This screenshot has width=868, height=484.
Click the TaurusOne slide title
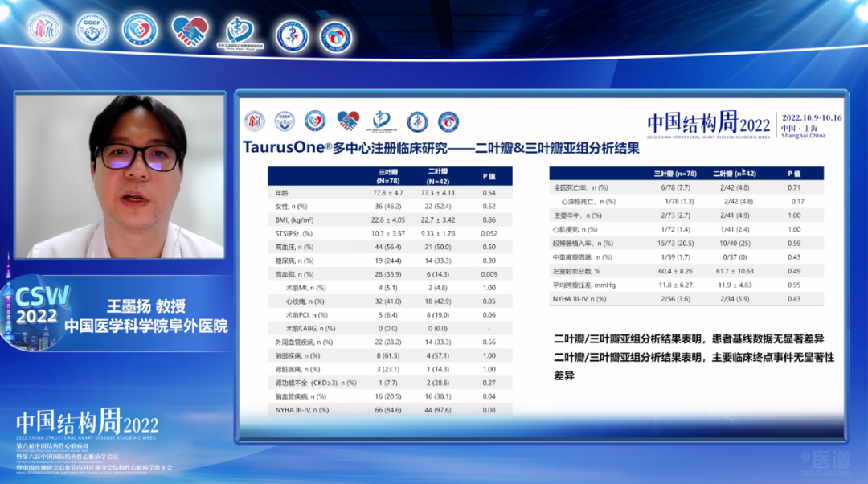[x=441, y=148]
